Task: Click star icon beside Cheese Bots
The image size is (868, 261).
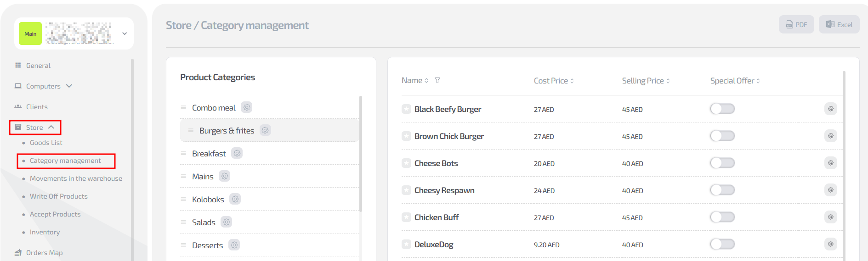Action: click(406, 163)
